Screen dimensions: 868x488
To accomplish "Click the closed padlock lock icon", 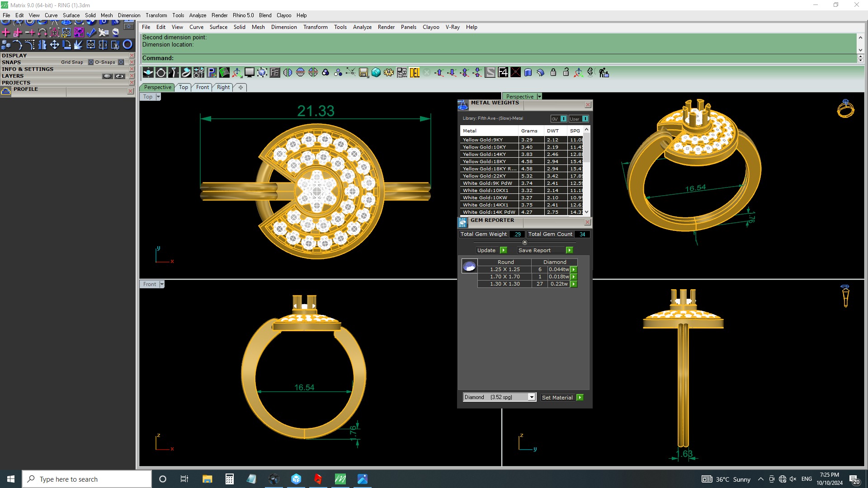I will point(553,72).
